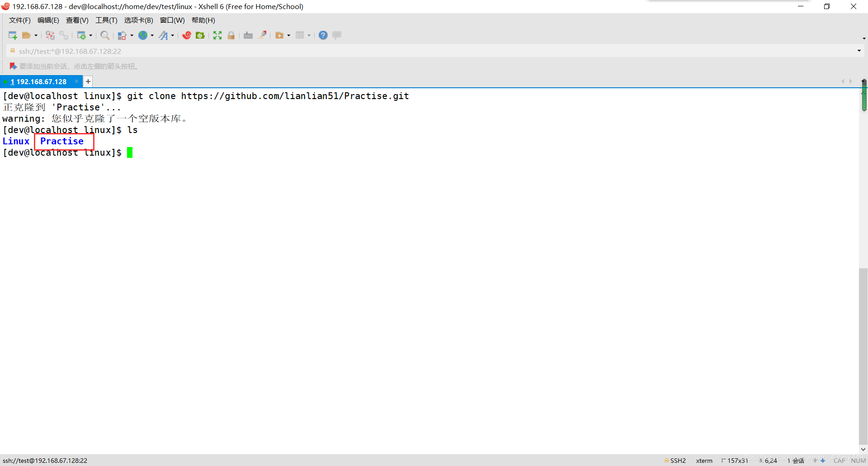The height and width of the screenshot is (466, 868).
Task: Click the gray up arrow in status bar
Action: (815, 461)
